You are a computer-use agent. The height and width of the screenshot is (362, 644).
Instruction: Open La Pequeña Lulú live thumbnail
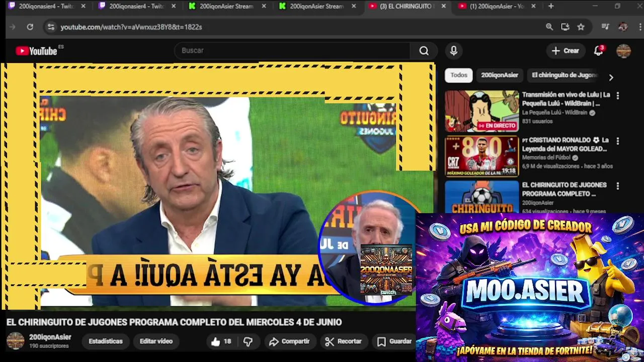(481, 111)
